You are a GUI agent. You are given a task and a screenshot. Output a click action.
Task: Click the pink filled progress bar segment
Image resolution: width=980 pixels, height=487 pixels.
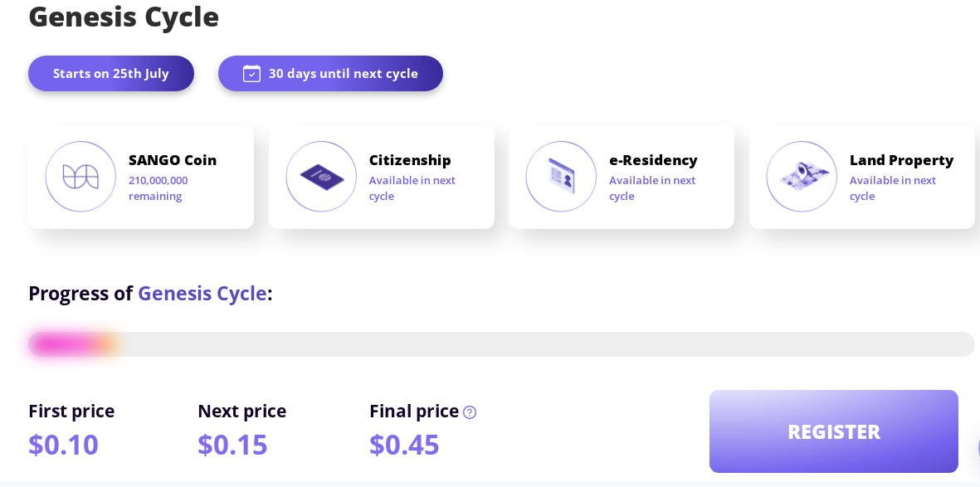pyautogui.click(x=71, y=344)
